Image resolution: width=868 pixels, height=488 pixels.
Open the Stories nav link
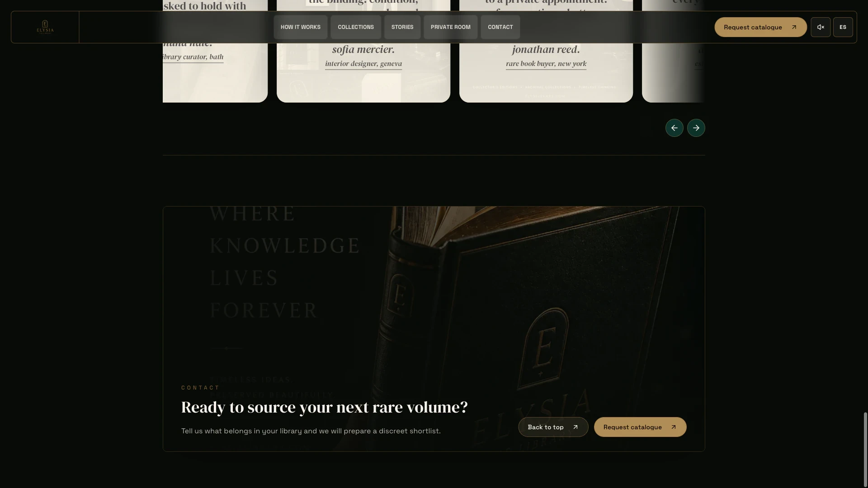[402, 27]
